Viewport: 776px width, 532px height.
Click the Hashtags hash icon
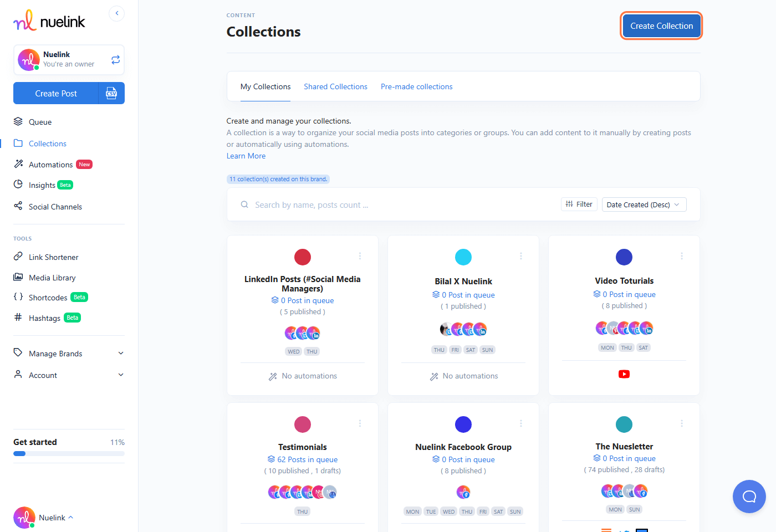coord(18,318)
